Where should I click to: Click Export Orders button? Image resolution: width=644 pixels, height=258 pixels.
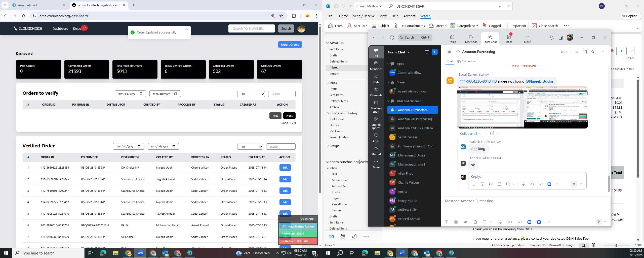[x=290, y=45]
